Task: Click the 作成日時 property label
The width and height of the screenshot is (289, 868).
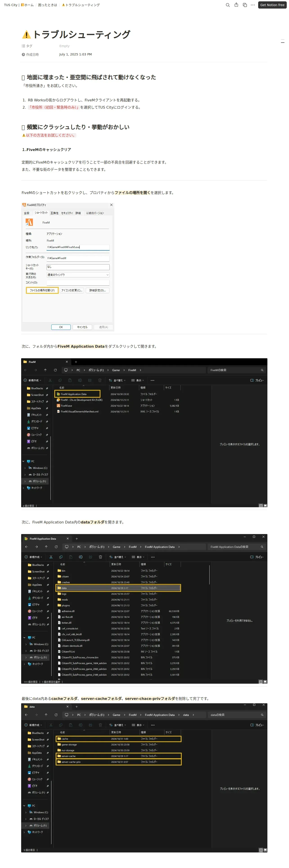Action: pyautogui.click(x=30, y=54)
